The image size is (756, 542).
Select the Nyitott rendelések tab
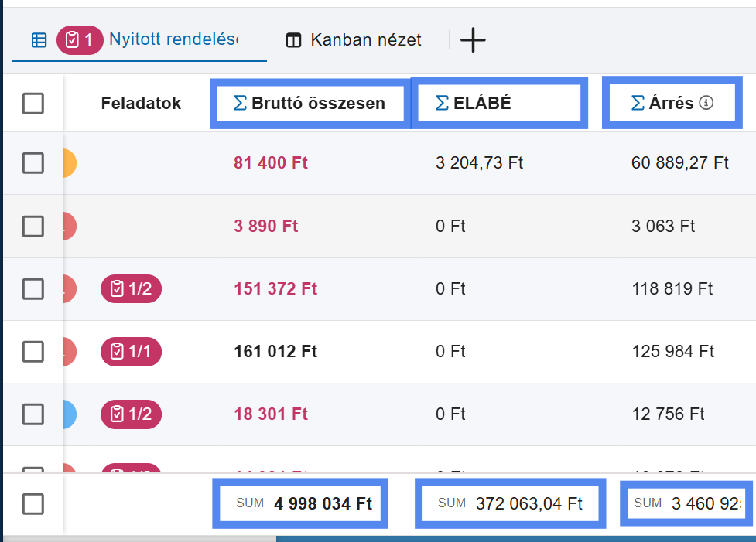[x=173, y=39]
